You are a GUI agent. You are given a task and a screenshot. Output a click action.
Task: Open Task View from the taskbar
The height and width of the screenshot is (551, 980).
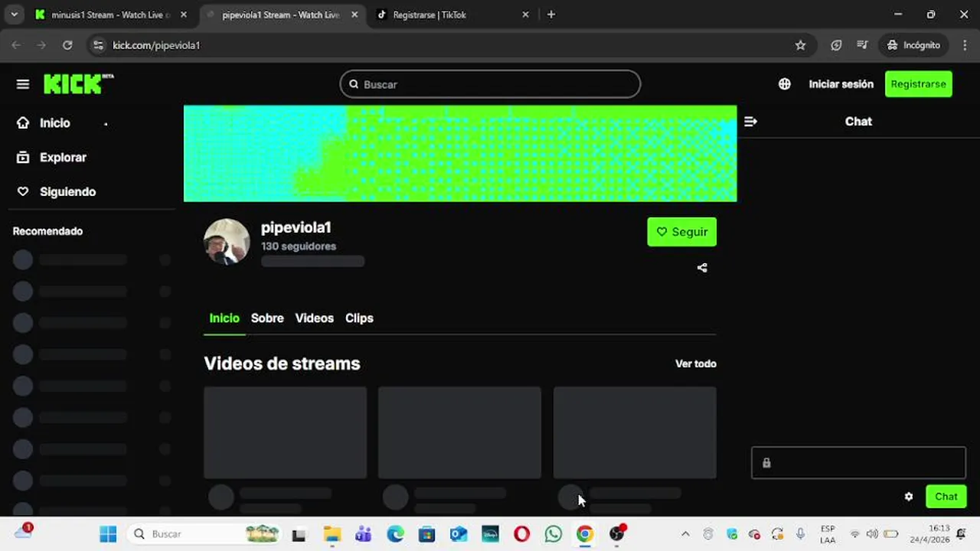point(299,534)
